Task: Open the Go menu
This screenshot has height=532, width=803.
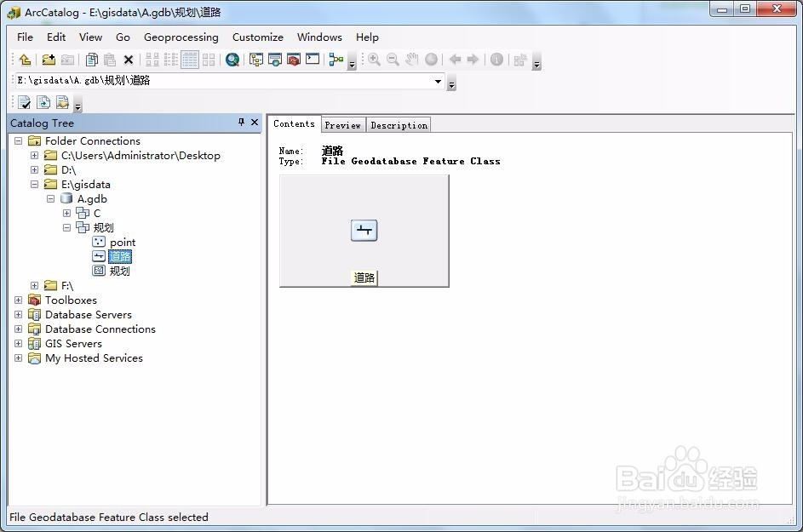Action: pos(123,37)
